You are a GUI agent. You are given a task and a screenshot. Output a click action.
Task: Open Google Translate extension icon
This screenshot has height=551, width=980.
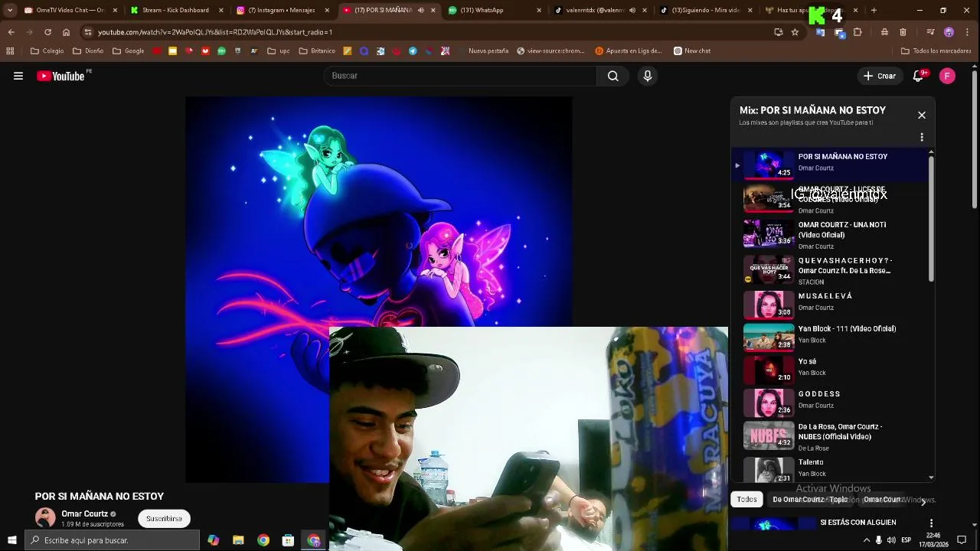[x=820, y=32]
